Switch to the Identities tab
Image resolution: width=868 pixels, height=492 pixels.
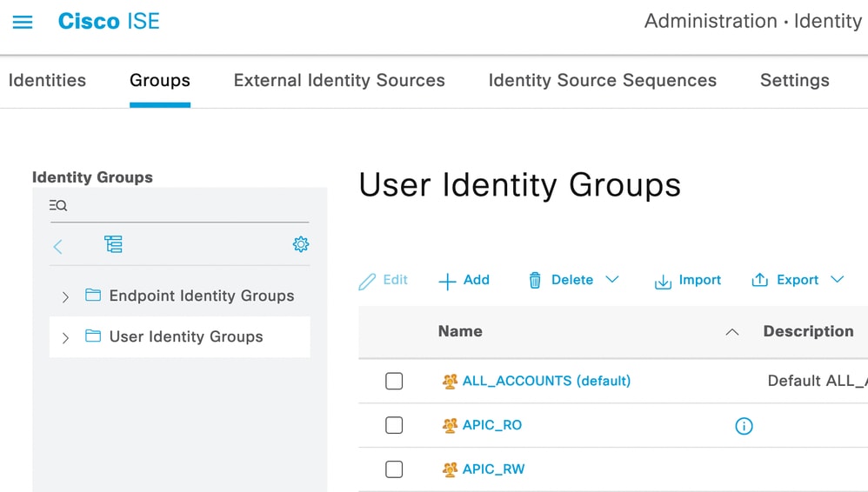tap(47, 80)
